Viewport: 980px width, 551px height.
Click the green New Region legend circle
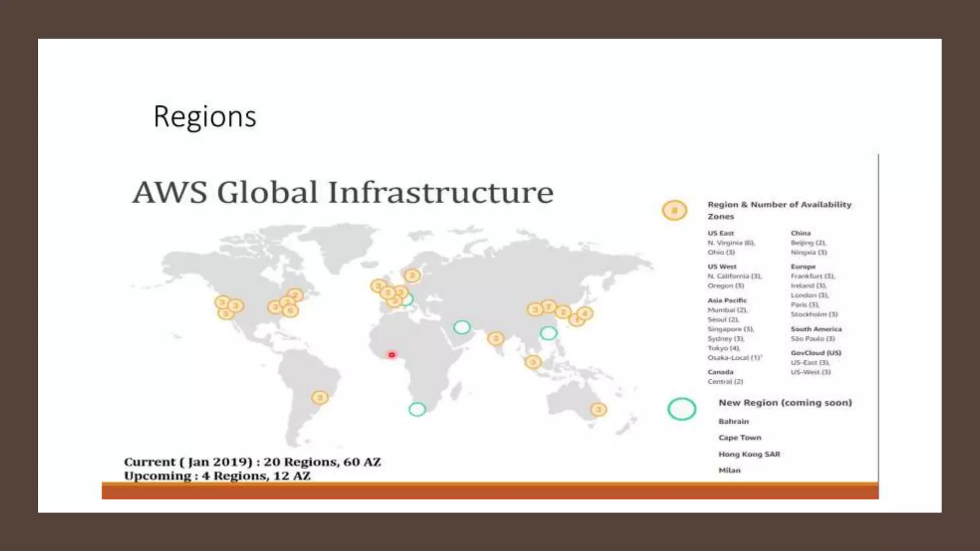(x=681, y=409)
